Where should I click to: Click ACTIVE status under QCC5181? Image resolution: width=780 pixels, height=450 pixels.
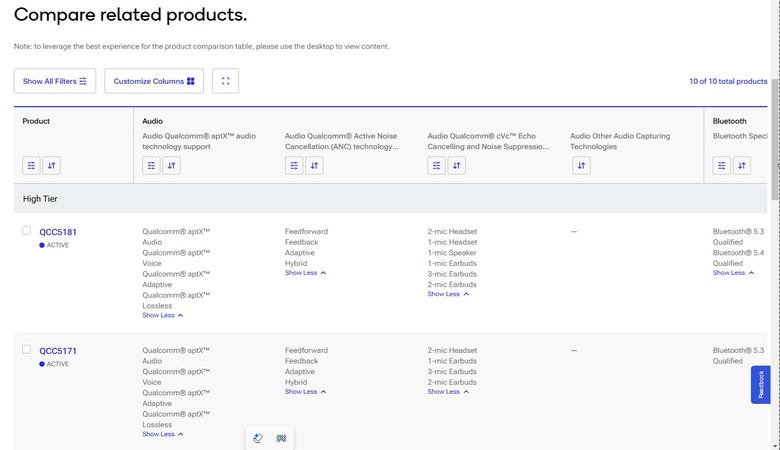(x=54, y=245)
